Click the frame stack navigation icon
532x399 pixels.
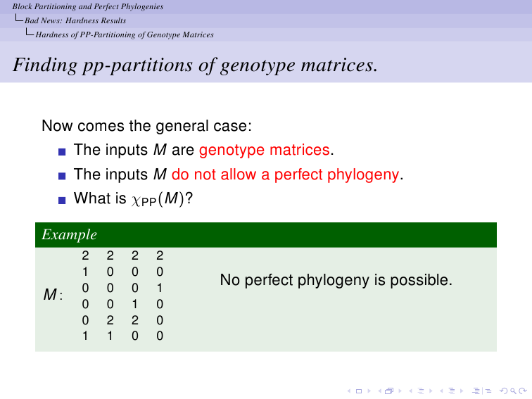pyautogui.click(x=389, y=391)
